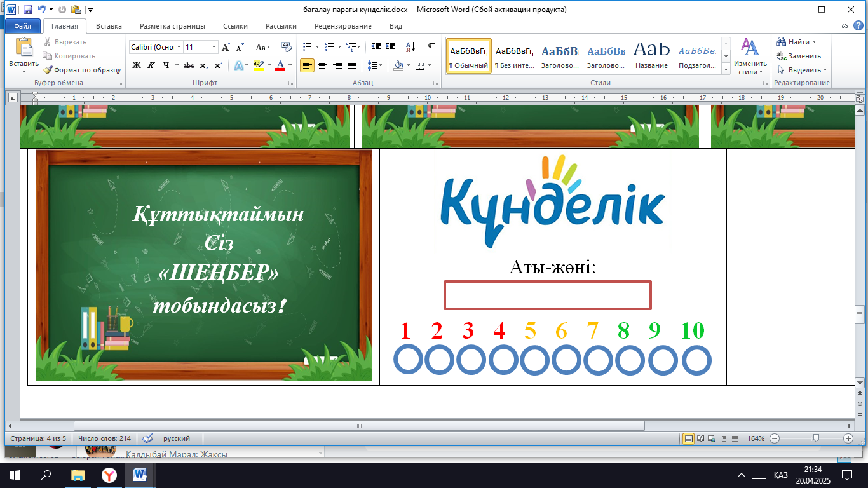Open the Файл tab
Image resolution: width=868 pixels, height=488 pixels.
[x=23, y=26]
